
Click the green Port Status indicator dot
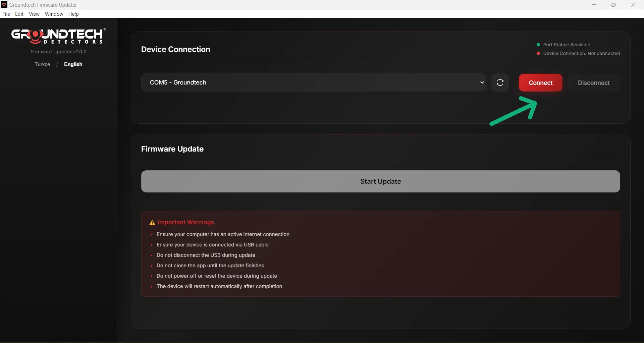tap(538, 45)
